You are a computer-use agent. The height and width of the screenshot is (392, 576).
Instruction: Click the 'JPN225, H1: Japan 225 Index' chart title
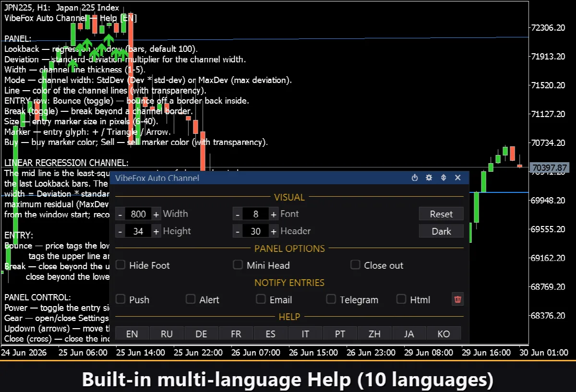pyautogui.click(x=61, y=8)
